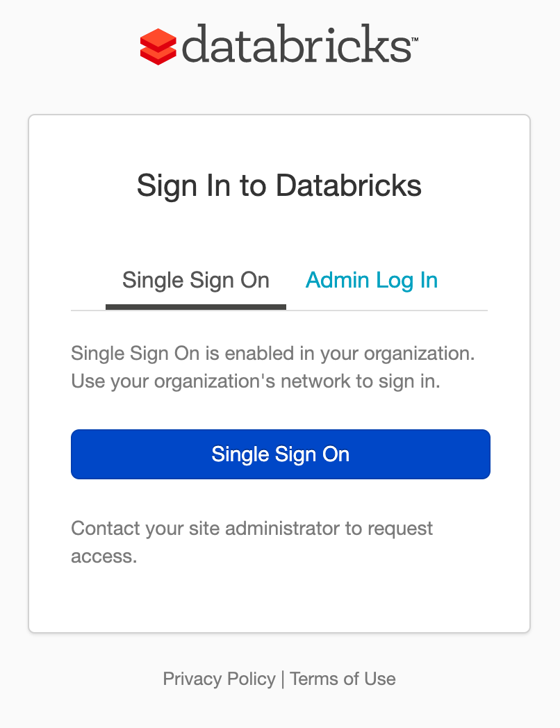Image resolution: width=560 pixels, height=728 pixels.
Task: Click the databricks wordmark next to the logo
Action: point(296,44)
